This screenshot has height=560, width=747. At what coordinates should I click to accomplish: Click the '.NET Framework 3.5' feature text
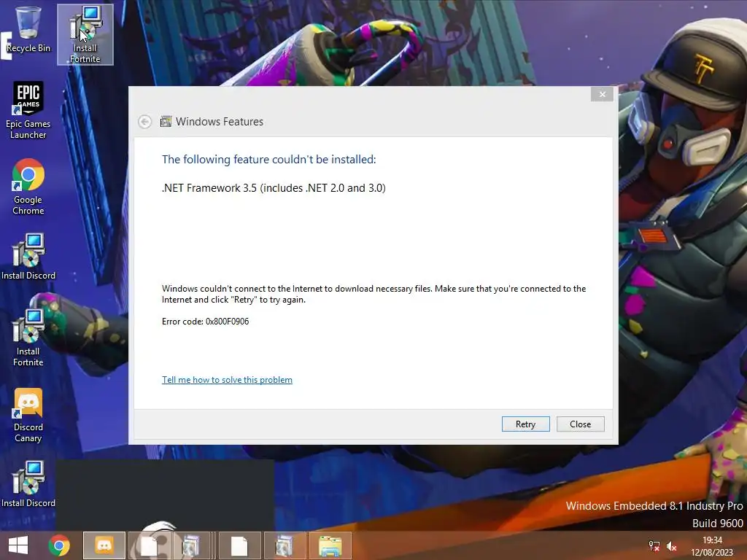tap(274, 188)
